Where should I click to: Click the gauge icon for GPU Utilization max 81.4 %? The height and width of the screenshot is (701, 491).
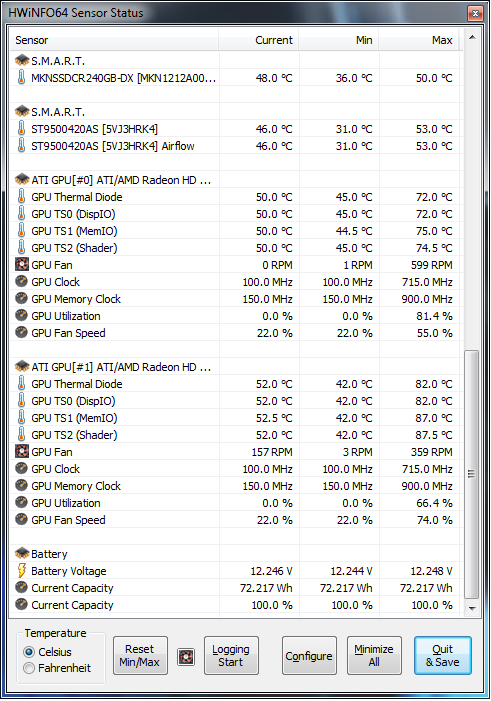(x=21, y=315)
